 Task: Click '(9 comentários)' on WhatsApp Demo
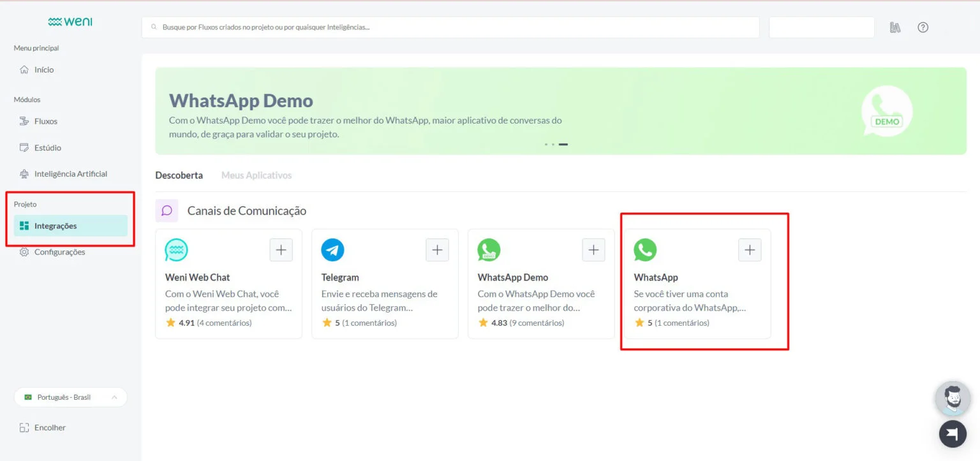tap(537, 323)
